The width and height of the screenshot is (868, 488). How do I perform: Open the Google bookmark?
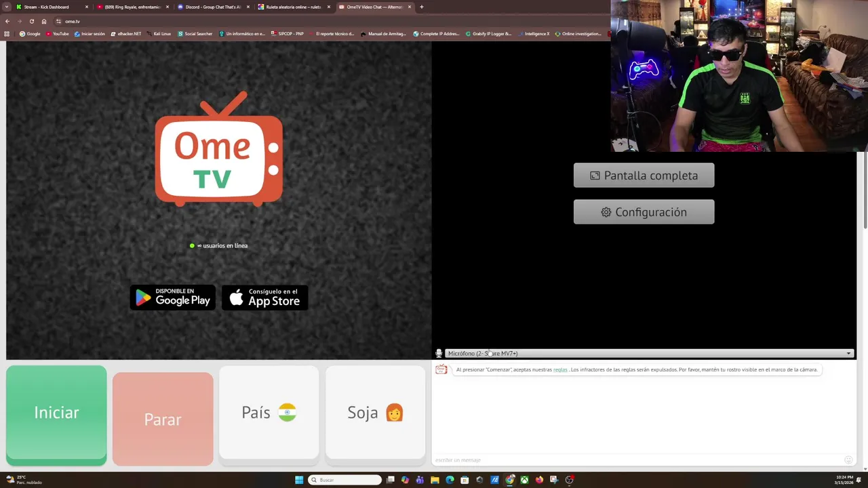pos(30,33)
